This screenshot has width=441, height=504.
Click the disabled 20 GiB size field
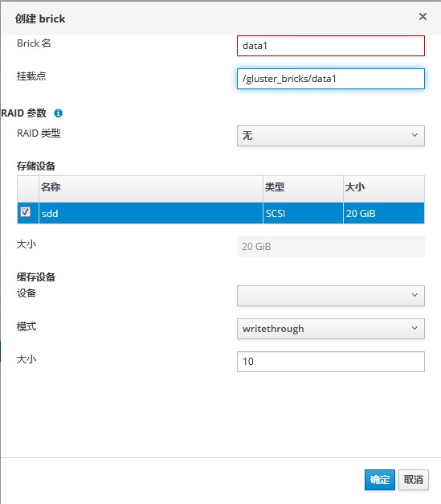330,247
